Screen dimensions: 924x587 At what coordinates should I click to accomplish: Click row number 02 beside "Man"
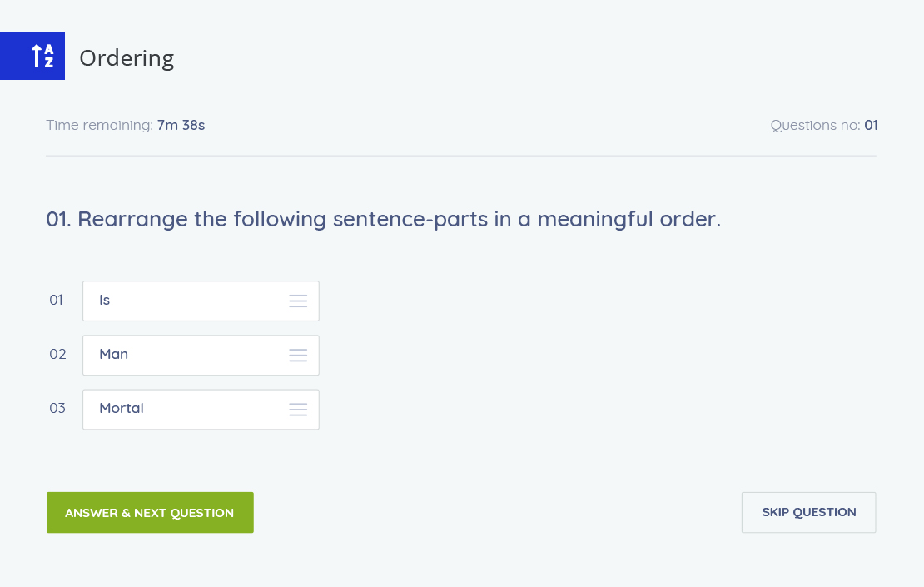click(x=57, y=355)
